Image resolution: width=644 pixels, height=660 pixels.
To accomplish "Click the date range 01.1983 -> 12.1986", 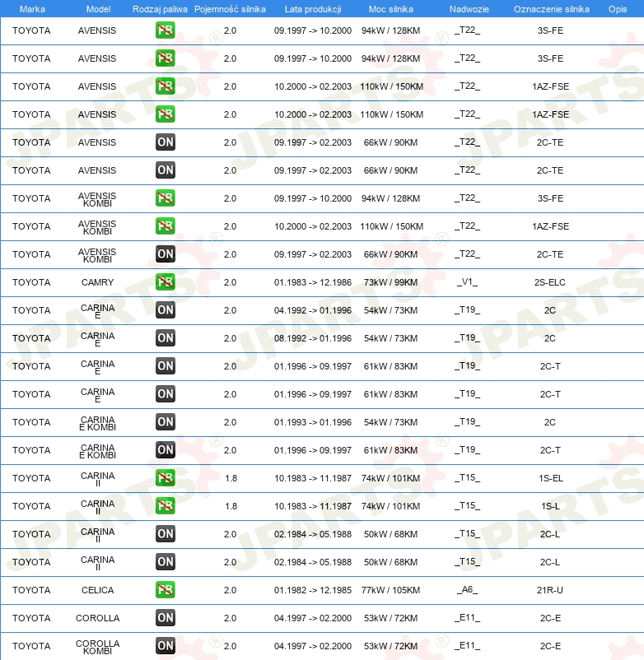I will pyautogui.click(x=312, y=282).
